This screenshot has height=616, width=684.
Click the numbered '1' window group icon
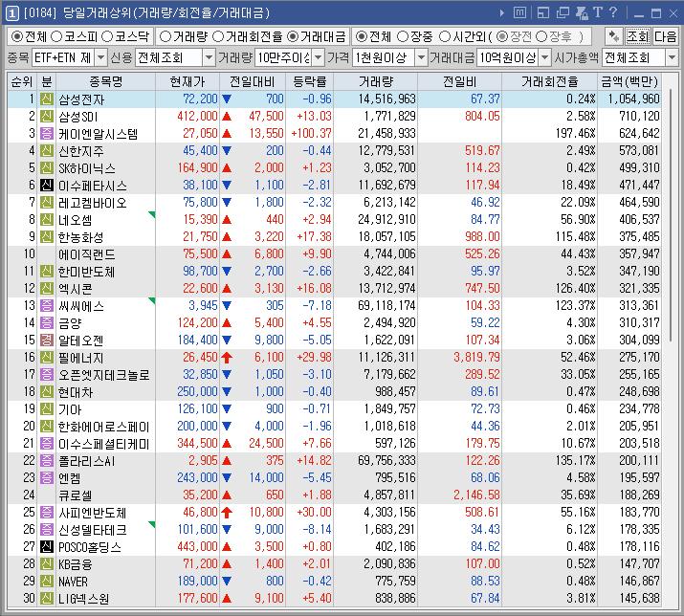[11, 13]
